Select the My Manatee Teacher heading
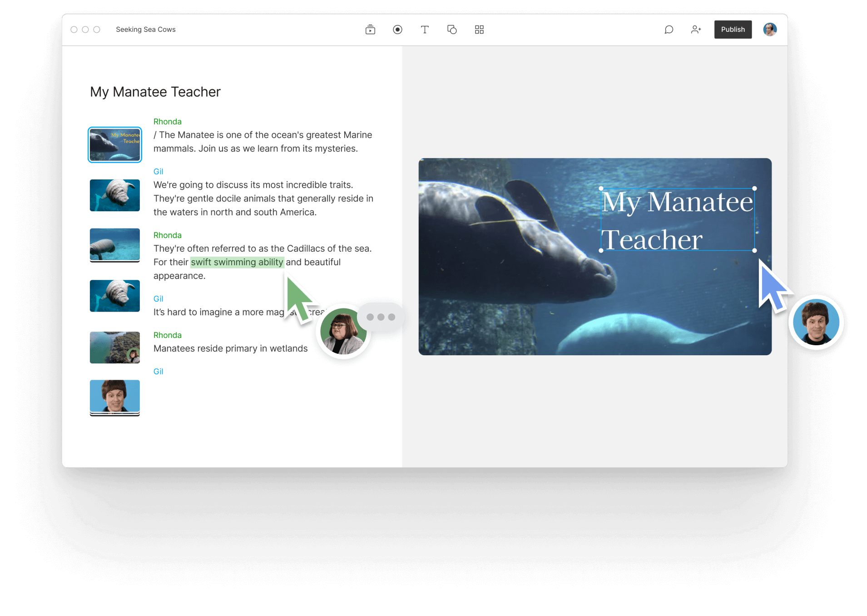 (155, 91)
